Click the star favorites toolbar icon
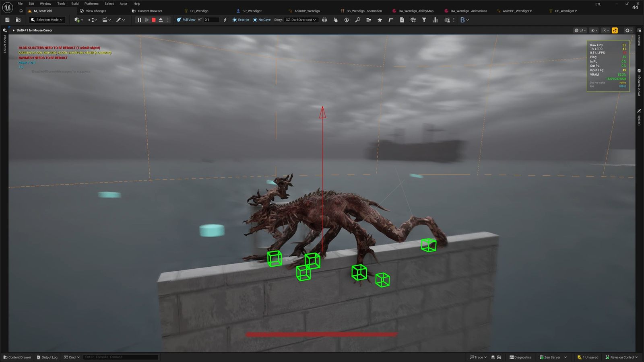644x362 pixels. pos(380,20)
